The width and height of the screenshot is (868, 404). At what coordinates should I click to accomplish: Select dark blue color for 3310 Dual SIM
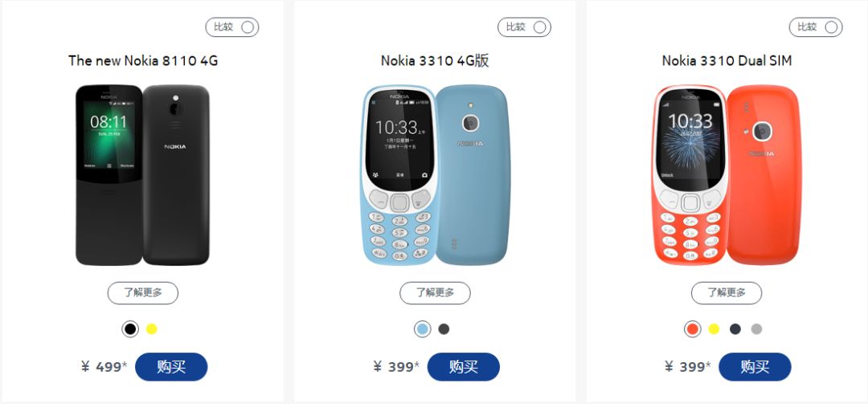click(735, 329)
